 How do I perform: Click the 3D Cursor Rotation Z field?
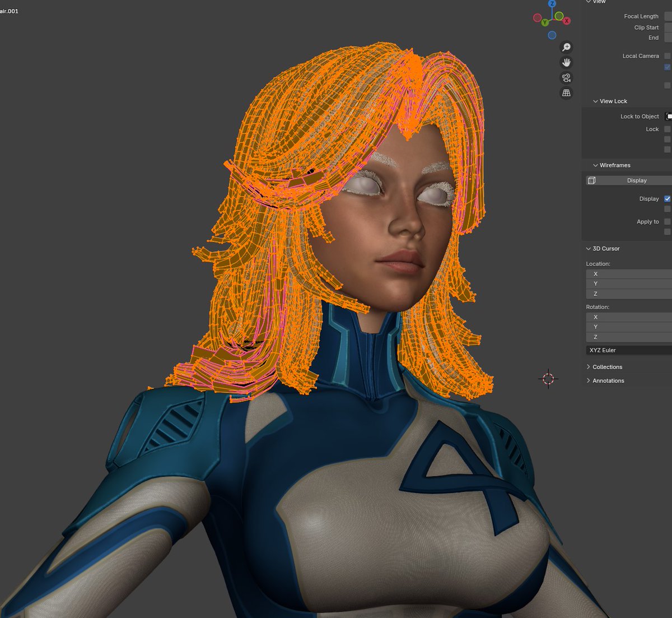tap(629, 337)
